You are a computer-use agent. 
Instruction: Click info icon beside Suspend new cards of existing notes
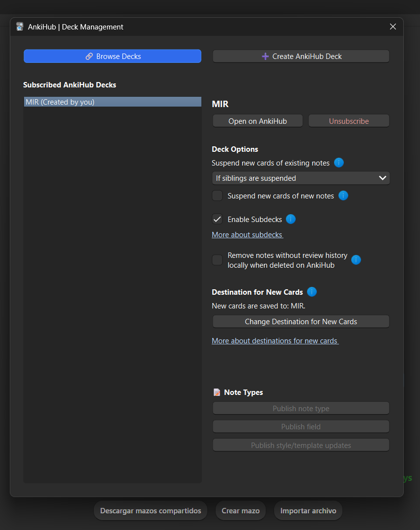[x=339, y=163]
